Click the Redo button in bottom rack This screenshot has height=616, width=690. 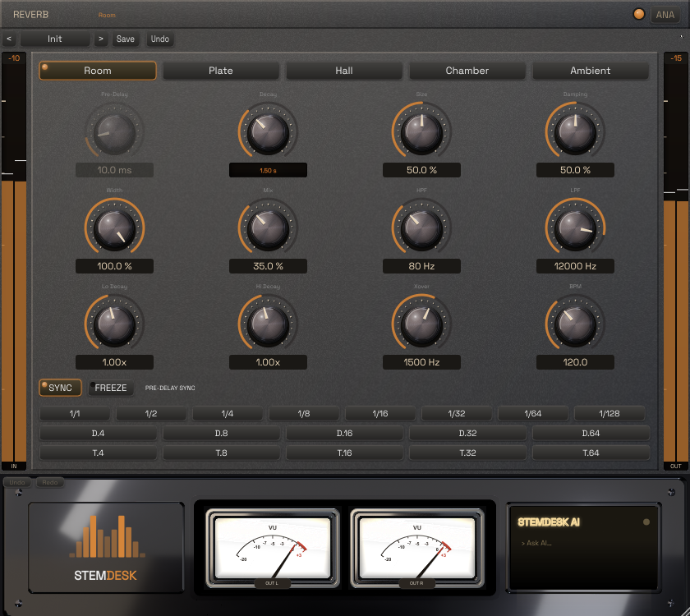click(50, 482)
